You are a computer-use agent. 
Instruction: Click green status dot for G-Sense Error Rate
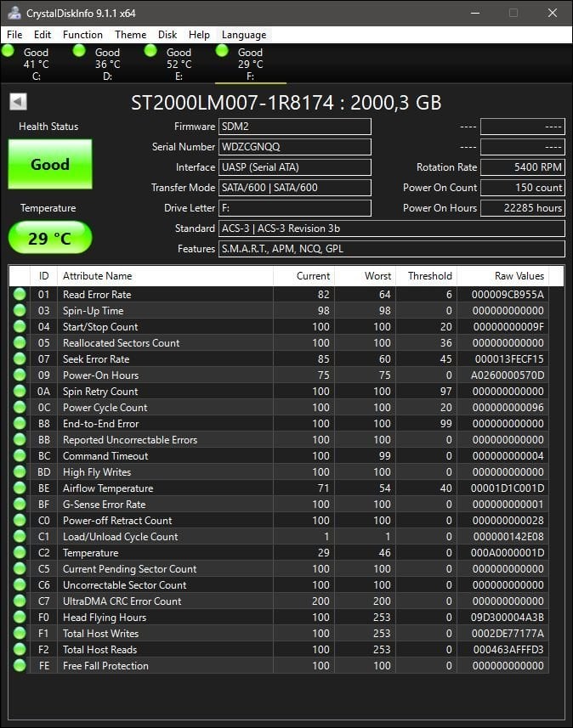pyautogui.click(x=20, y=505)
